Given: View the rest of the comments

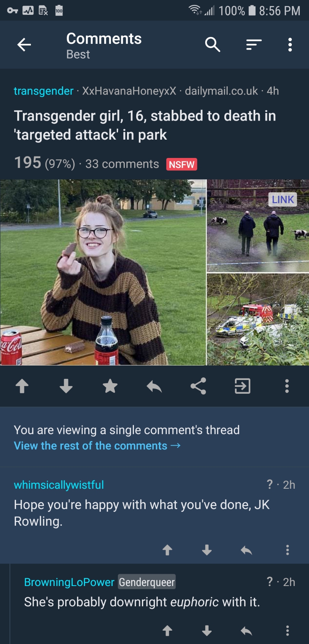Looking at the screenshot, I should [97, 446].
